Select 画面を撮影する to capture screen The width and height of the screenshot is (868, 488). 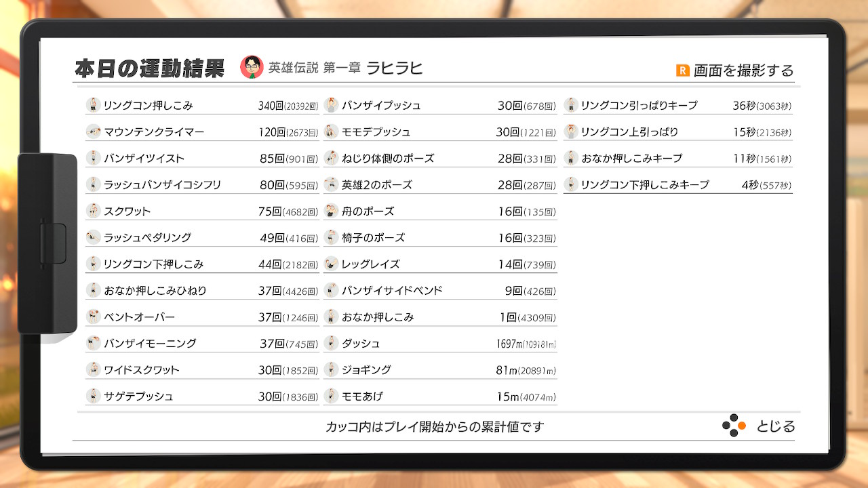(x=743, y=70)
